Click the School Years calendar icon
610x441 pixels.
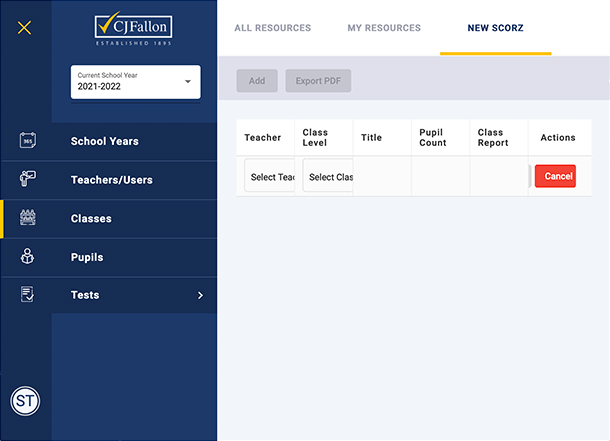click(27, 141)
